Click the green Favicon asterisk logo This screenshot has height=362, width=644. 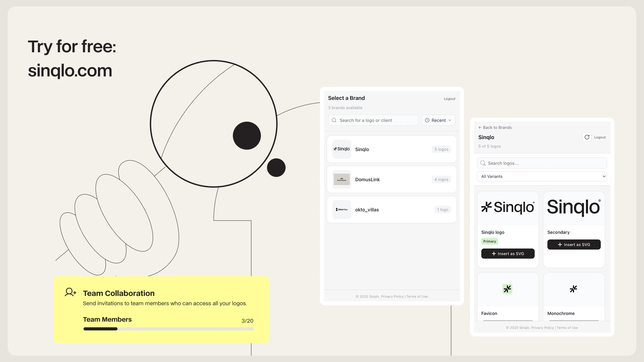point(507,289)
